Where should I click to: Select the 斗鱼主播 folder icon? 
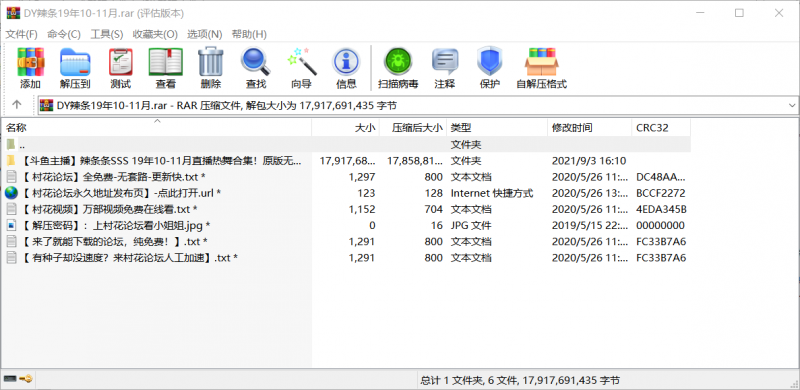coord(11,161)
